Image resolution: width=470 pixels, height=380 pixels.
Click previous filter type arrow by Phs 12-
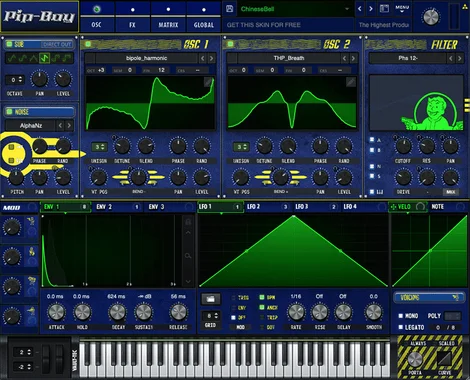(x=451, y=58)
